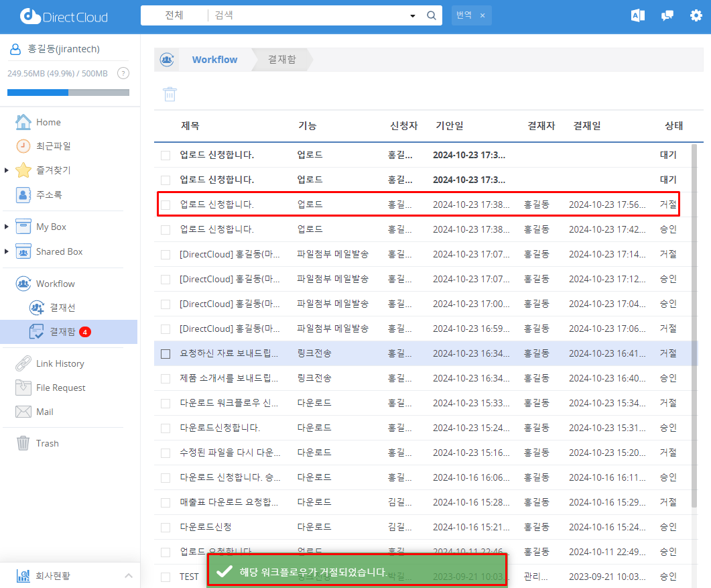This screenshot has height=588, width=711.
Task: Click the Workflow breadcrumb link
Action: pyautogui.click(x=214, y=60)
